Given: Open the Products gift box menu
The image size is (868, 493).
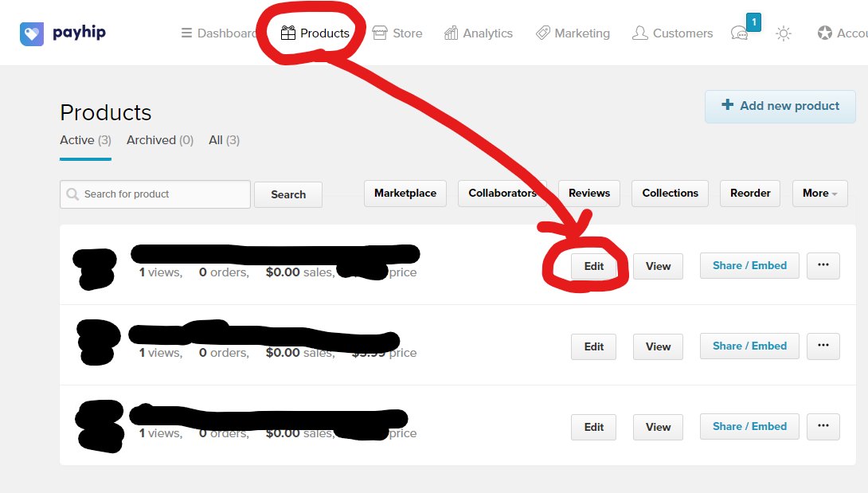Looking at the screenshot, I should tap(315, 33).
